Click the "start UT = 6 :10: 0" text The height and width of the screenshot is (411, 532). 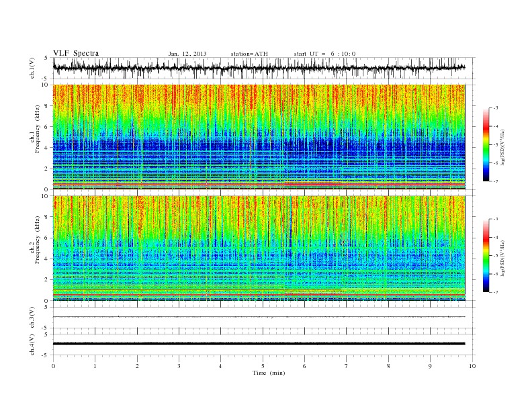324,54
